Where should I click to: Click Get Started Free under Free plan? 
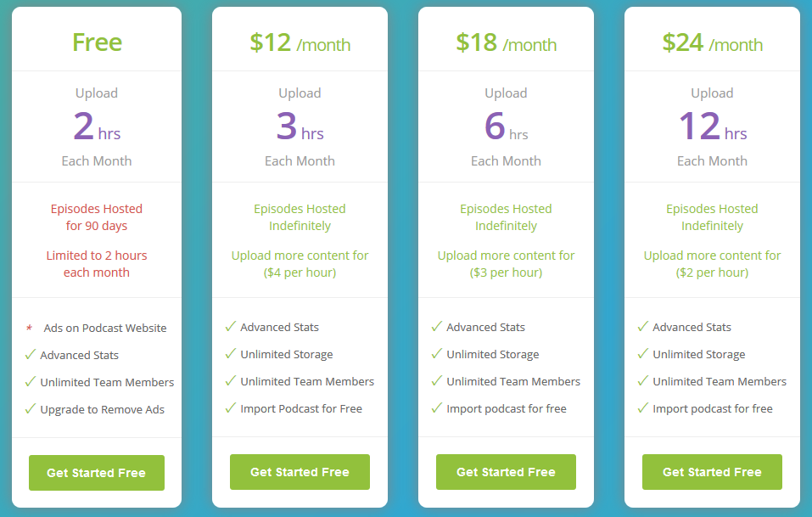pyautogui.click(x=96, y=473)
